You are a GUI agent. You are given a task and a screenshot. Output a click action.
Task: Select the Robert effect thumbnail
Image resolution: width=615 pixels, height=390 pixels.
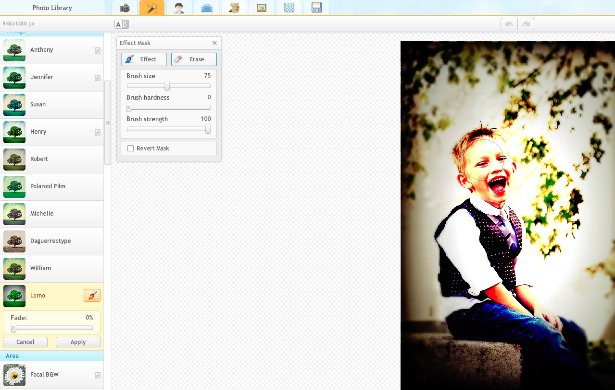[x=14, y=159]
